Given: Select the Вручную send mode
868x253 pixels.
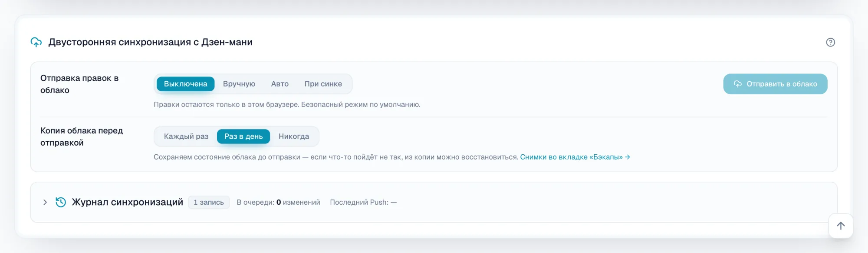Looking at the screenshot, I should click(239, 84).
